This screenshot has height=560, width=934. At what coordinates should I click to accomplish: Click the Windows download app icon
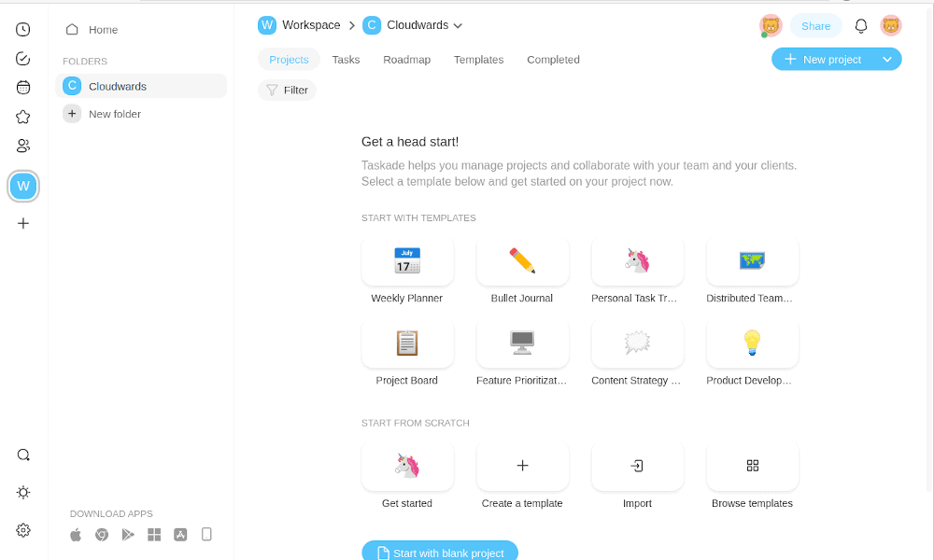(x=154, y=535)
